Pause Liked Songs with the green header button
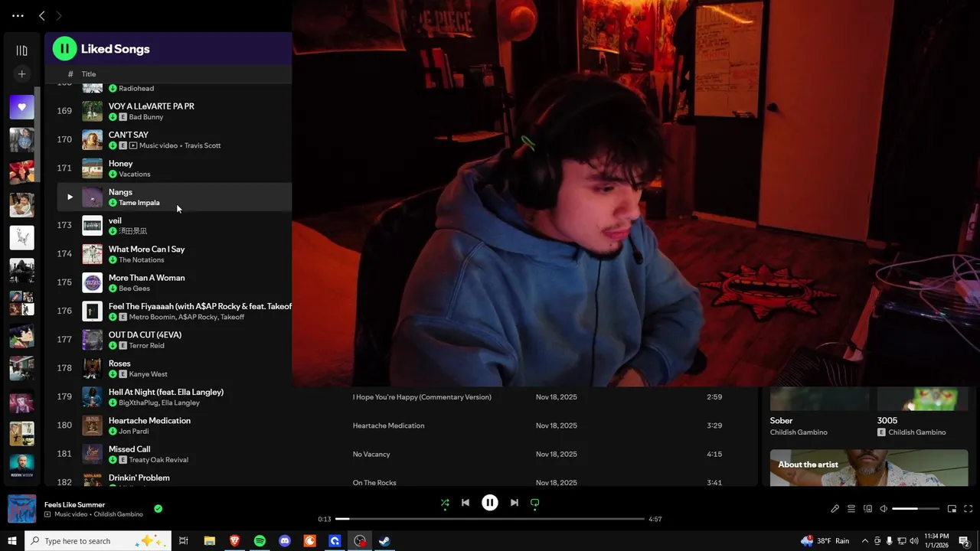Image resolution: width=980 pixels, height=551 pixels. (64, 49)
